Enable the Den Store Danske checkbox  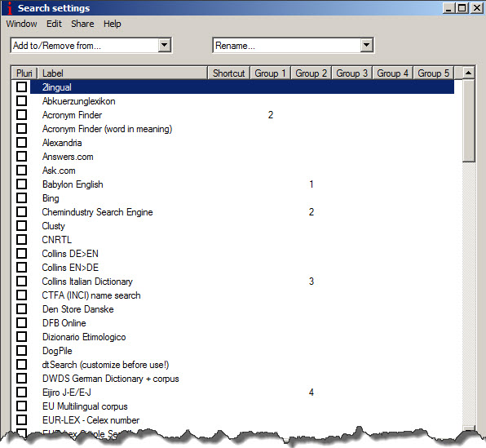pos(21,308)
